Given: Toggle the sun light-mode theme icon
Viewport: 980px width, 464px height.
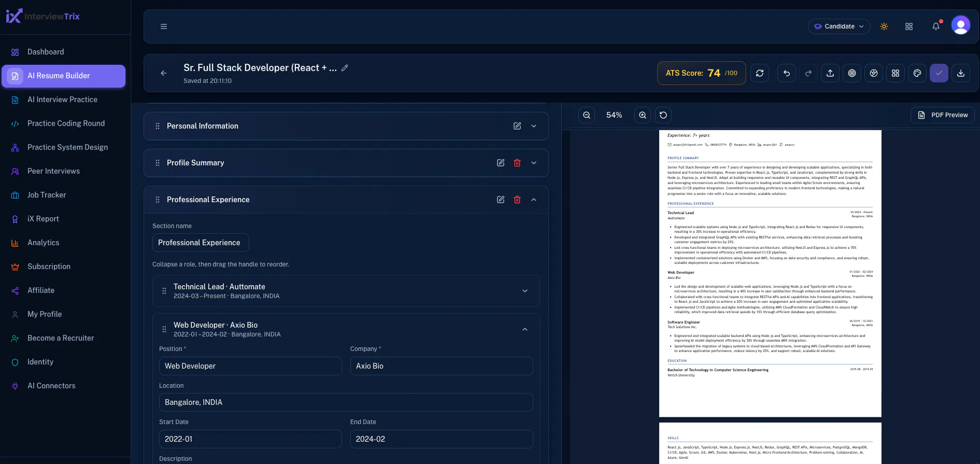Looking at the screenshot, I should pos(884,26).
